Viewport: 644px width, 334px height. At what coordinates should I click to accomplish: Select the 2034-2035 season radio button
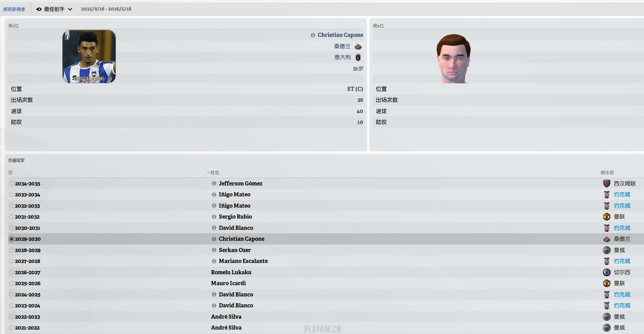click(11, 183)
